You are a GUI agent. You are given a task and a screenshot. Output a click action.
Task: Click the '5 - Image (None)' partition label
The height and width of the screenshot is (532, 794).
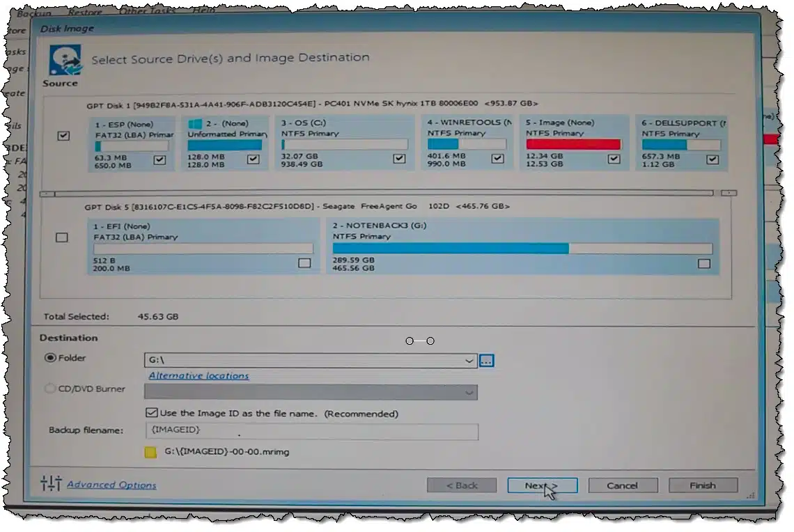pos(560,123)
